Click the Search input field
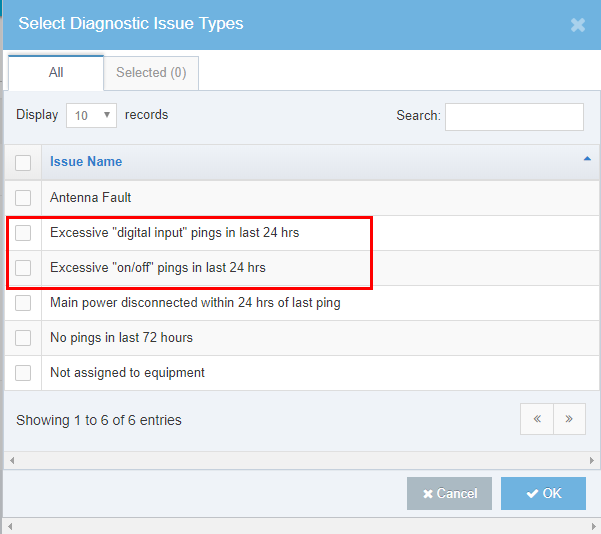Screen dimensions: 601x534 [514, 117]
